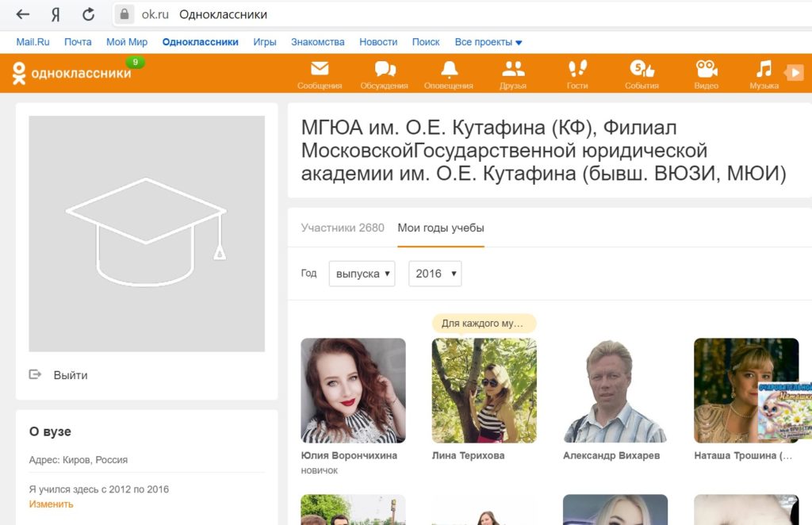The image size is (812, 525).
Task: Switch to the Участники 2680 tab
Action: (343, 228)
